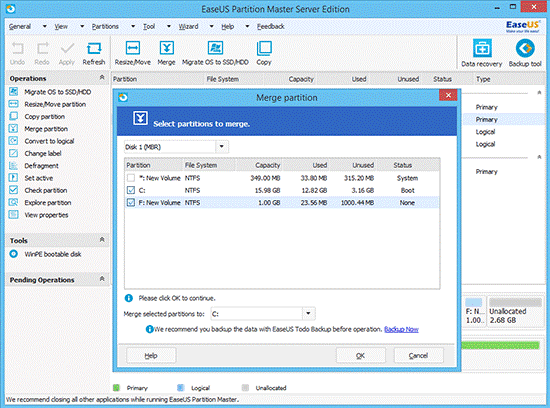Click the EaseUS logo in menu bar

523,26
